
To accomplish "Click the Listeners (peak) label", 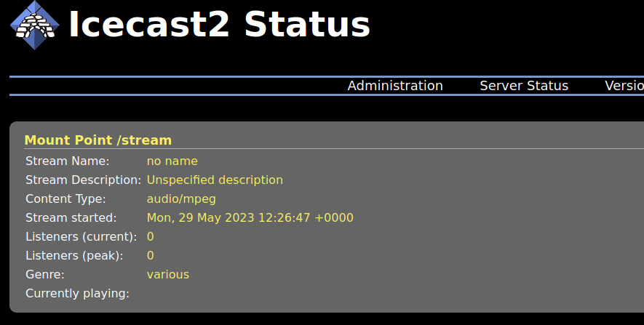I will [x=74, y=255].
